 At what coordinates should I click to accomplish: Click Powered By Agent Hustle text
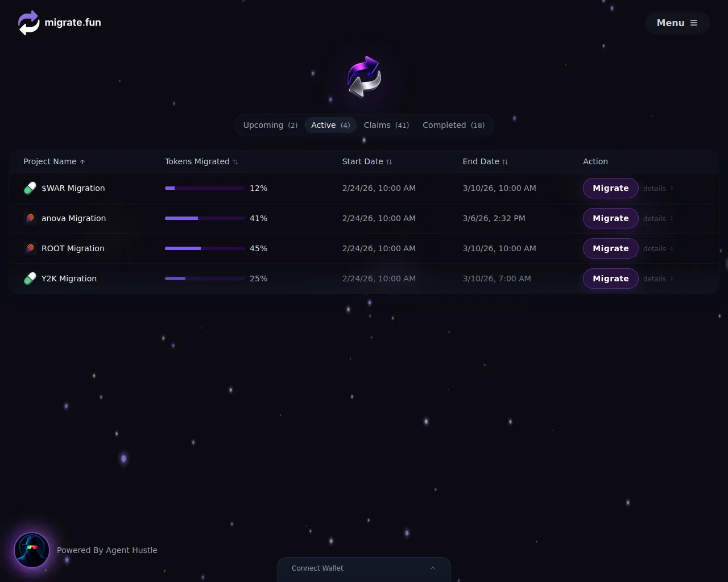pyautogui.click(x=107, y=550)
